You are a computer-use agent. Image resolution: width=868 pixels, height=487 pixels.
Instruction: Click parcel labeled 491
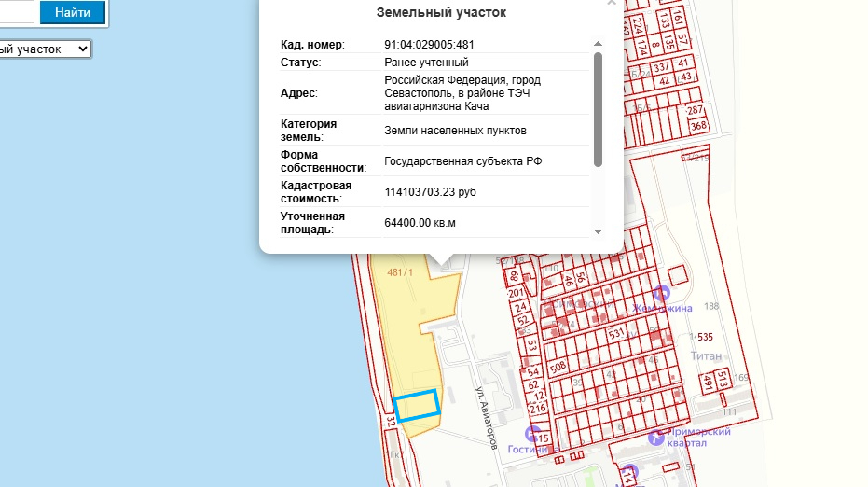click(709, 383)
